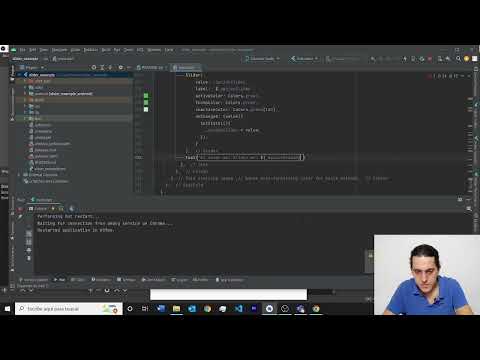
Task: Click the Search Everywhere magnifier icon
Action: tap(458, 59)
